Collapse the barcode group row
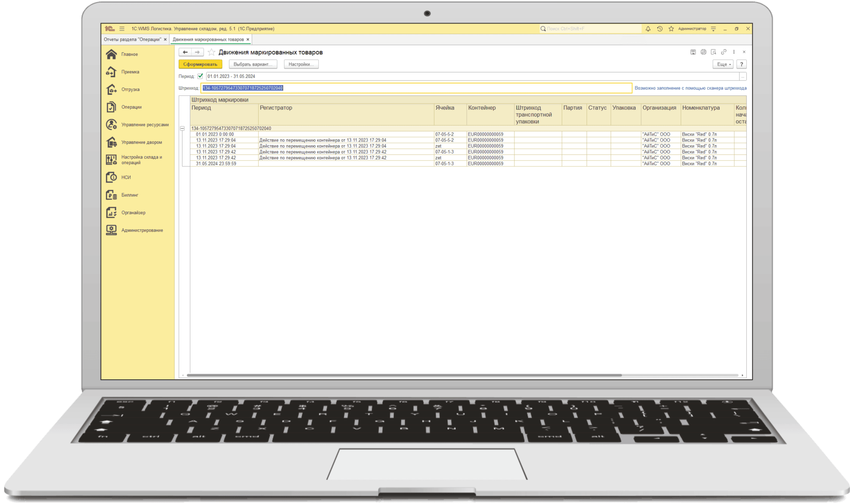852x504 pixels. pos(182,128)
